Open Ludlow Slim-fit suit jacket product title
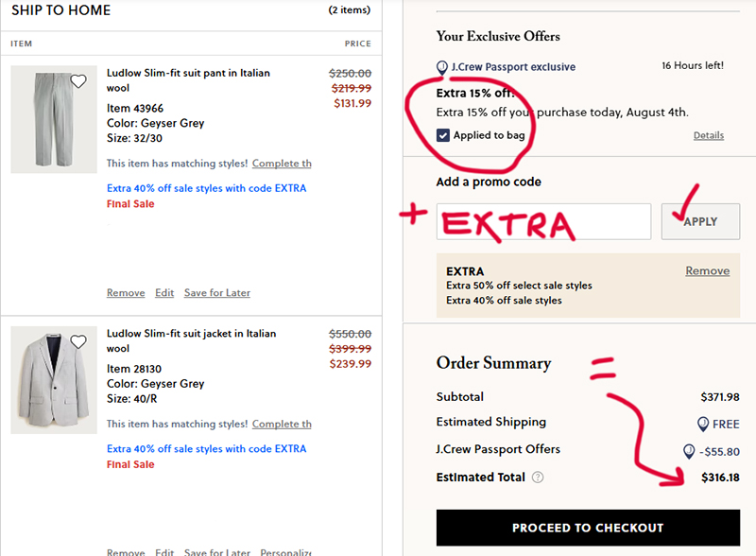The width and height of the screenshot is (756, 556). point(192,340)
